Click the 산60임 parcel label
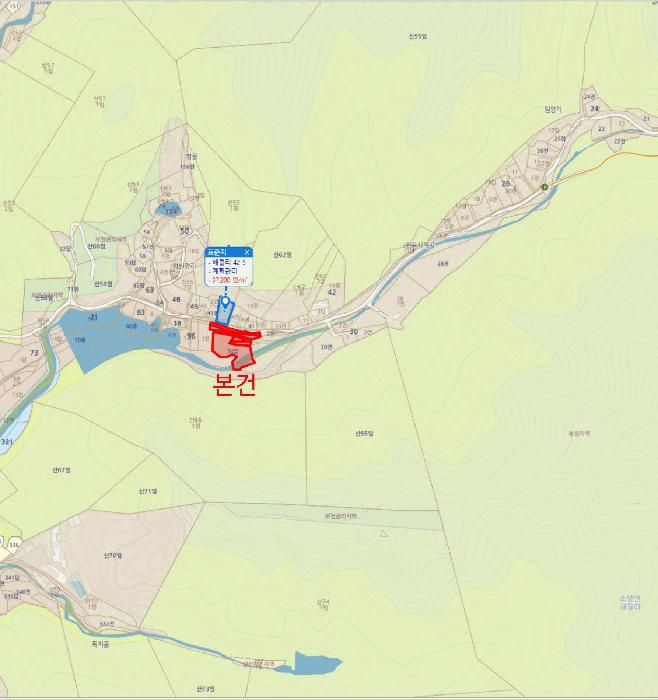The image size is (658, 700). pos(96,246)
